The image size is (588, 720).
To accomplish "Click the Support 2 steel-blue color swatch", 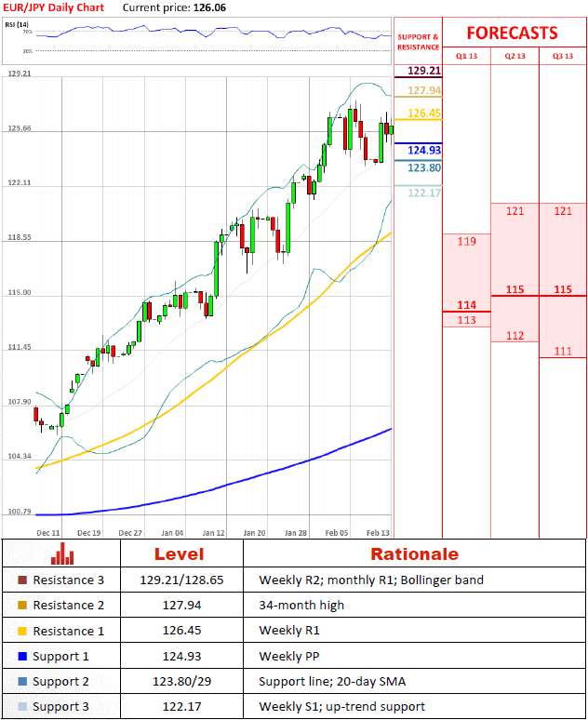I will [x=22, y=682].
